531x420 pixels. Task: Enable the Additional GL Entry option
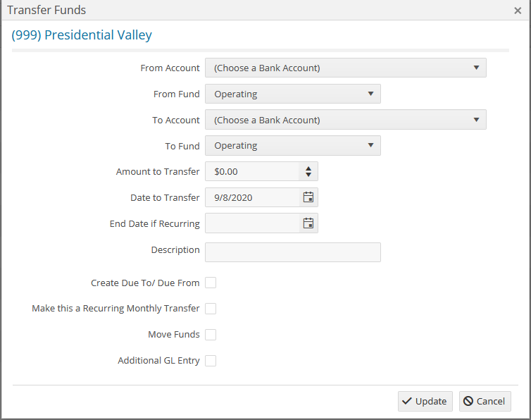click(211, 361)
